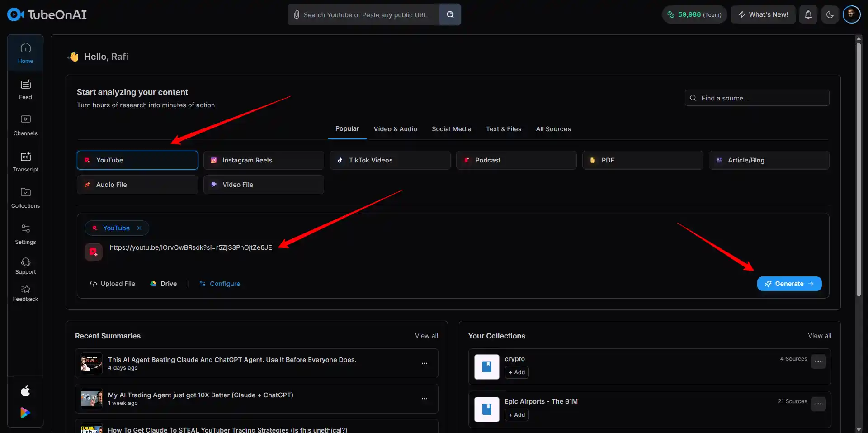Screen dimensions: 868x433
Task: Go to Channels in the sidebar
Action: coord(25,126)
